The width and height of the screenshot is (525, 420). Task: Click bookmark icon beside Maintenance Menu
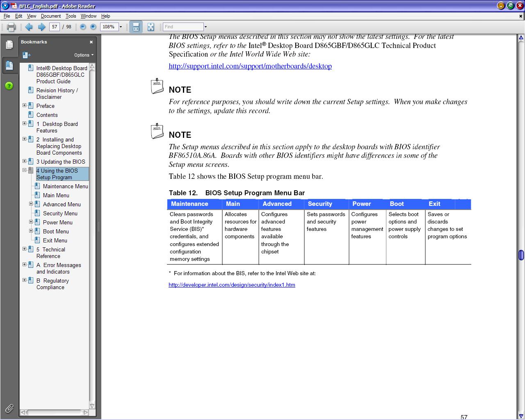(37, 186)
